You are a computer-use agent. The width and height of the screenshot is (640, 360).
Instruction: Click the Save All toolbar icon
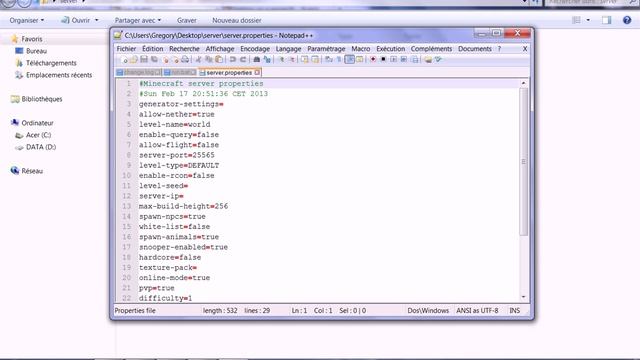pyautogui.click(x=154, y=60)
